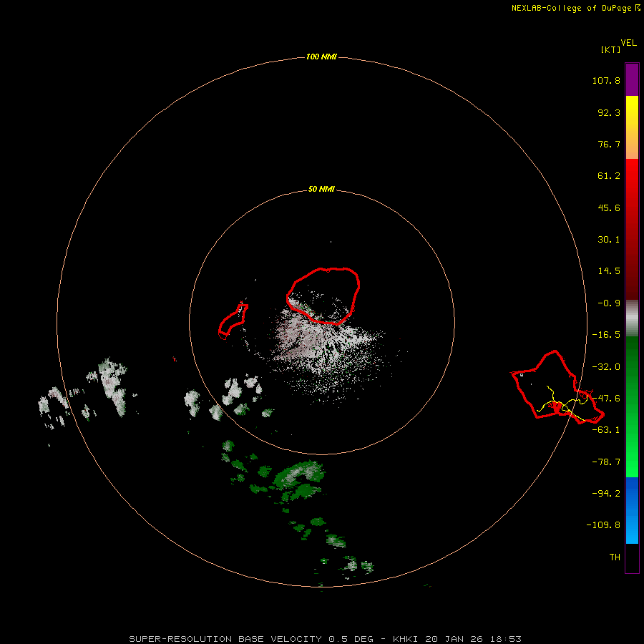Viewport: 644px width, 644px height.
Task: Click the VEL legend title
Action: 628,43
